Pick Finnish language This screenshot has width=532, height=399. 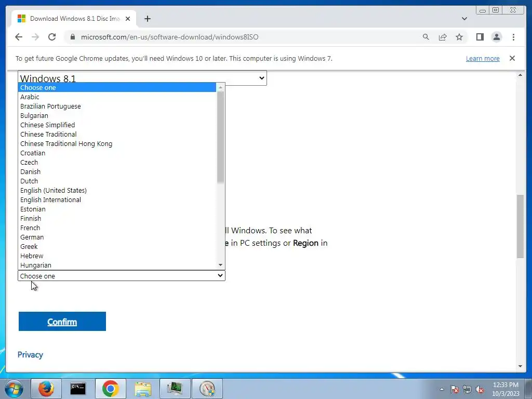[117, 219]
